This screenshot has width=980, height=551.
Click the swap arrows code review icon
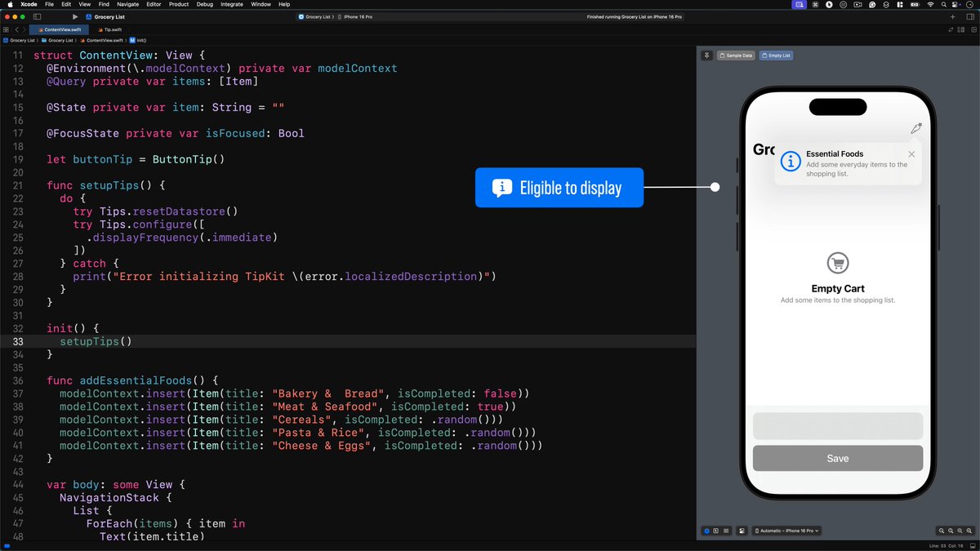(951, 30)
